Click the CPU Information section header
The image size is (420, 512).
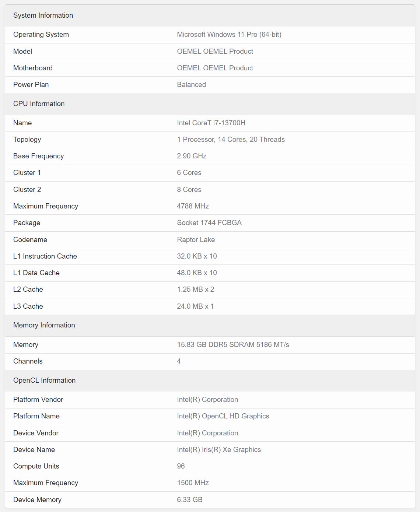tap(39, 104)
